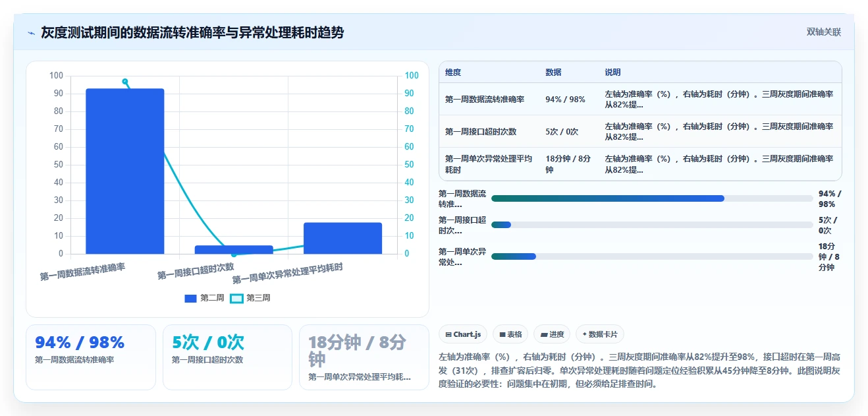Open the 94% / 98% stat card
Image resolution: width=868 pixels, height=416 pixels.
[x=91, y=357]
